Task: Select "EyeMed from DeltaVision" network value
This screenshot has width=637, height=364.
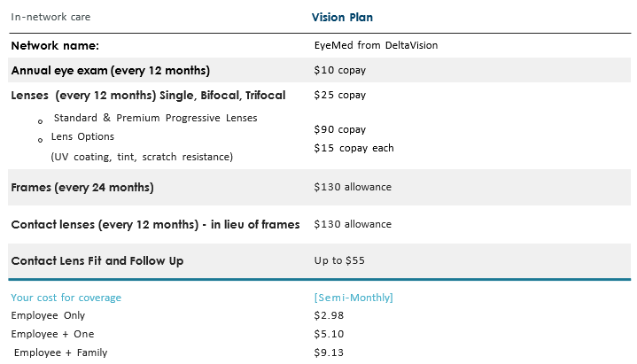Action: click(x=376, y=45)
